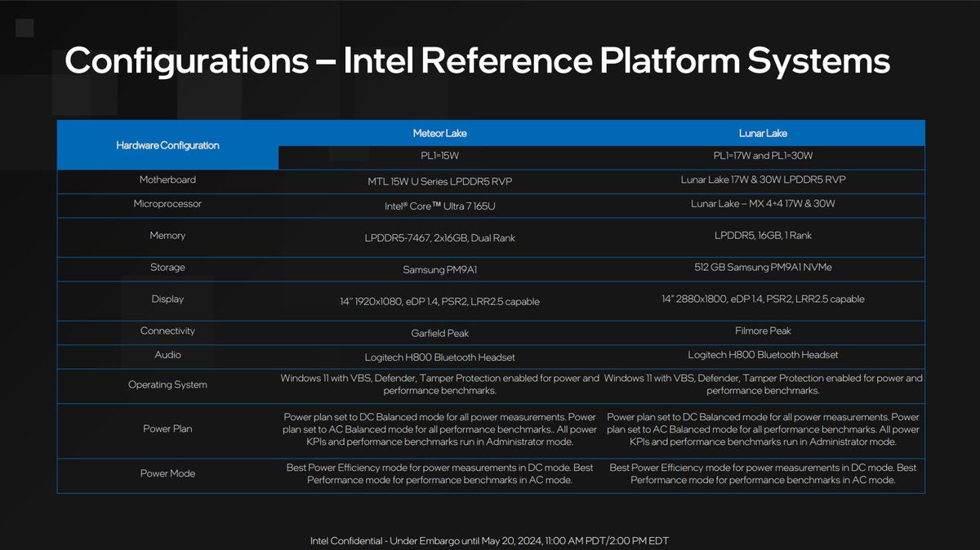
Task: Click the Intel Confidential embargo footer text
Action: [x=488, y=540]
